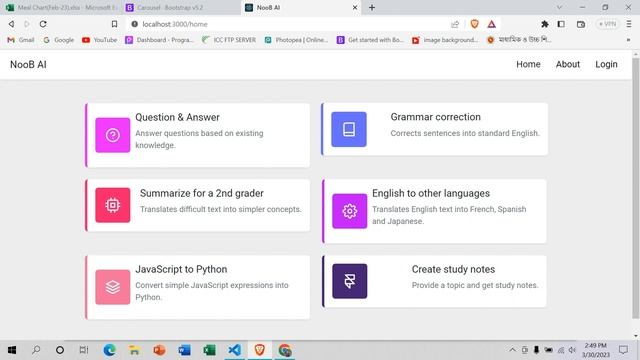Open the Photopea bookmark
Viewport: 640px width, 360px height.
tap(296, 40)
